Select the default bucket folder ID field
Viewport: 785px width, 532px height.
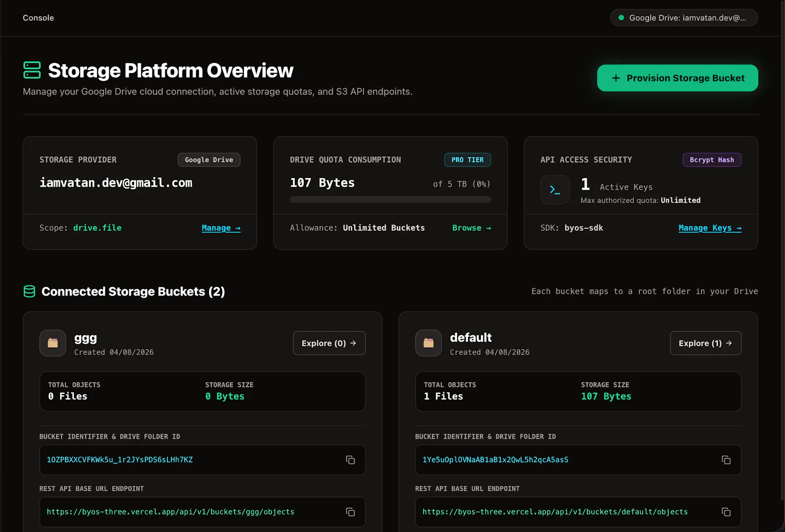[x=578, y=460]
